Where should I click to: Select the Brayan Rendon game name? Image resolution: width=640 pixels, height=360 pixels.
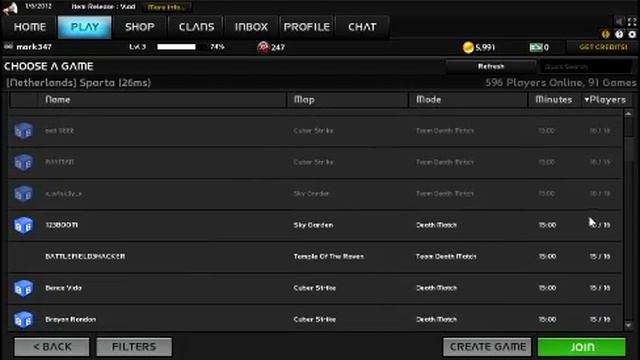click(x=71, y=319)
